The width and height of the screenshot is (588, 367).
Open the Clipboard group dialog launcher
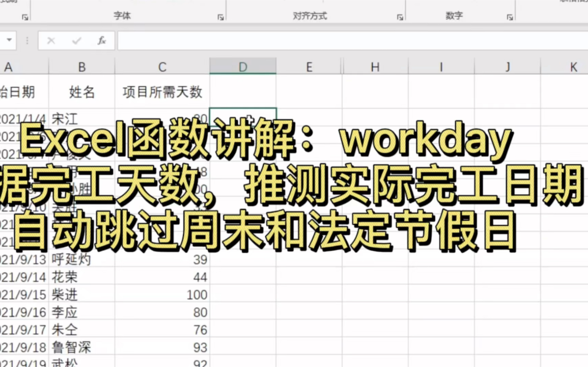[25, 17]
